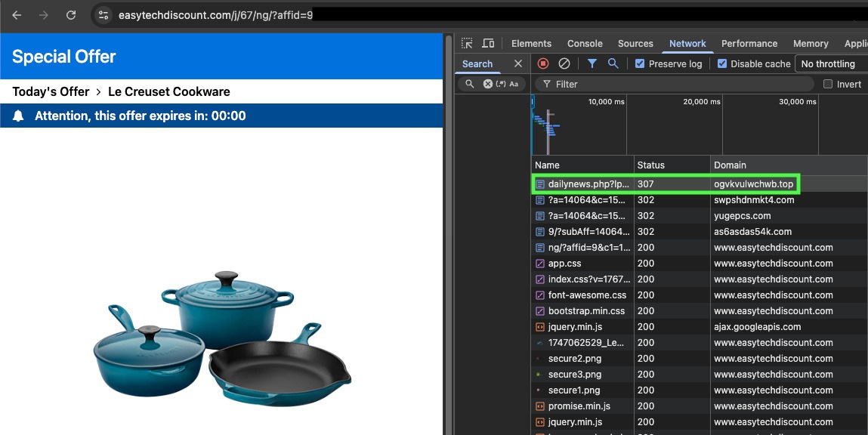The image size is (868, 435).
Task: Stop recording the network log
Action: [543, 63]
